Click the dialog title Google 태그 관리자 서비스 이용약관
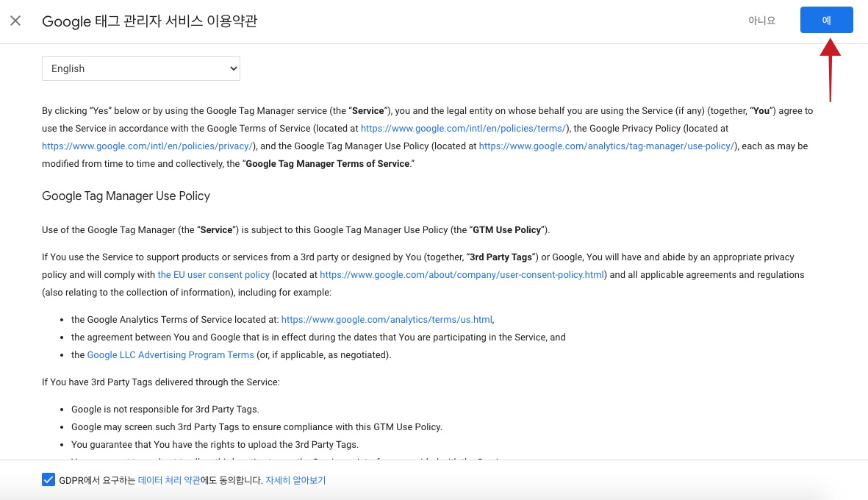868x500 pixels. [x=149, y=21]
